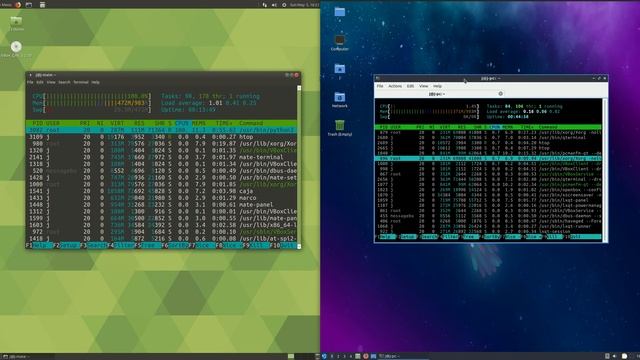Open the top folder icon on LXQt desktop
The width and height of the screenshot is (640, 360).
(340, 12)
